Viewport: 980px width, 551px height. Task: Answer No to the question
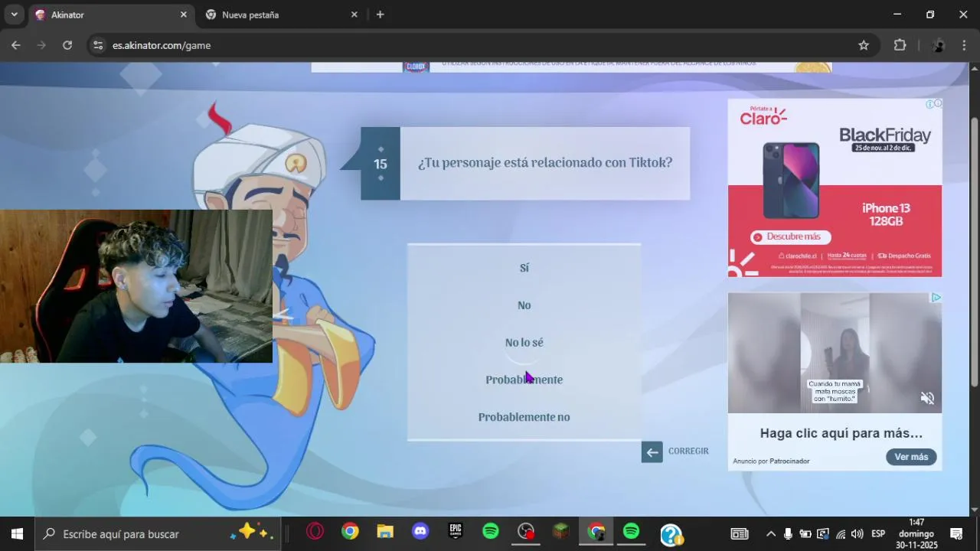524,305
